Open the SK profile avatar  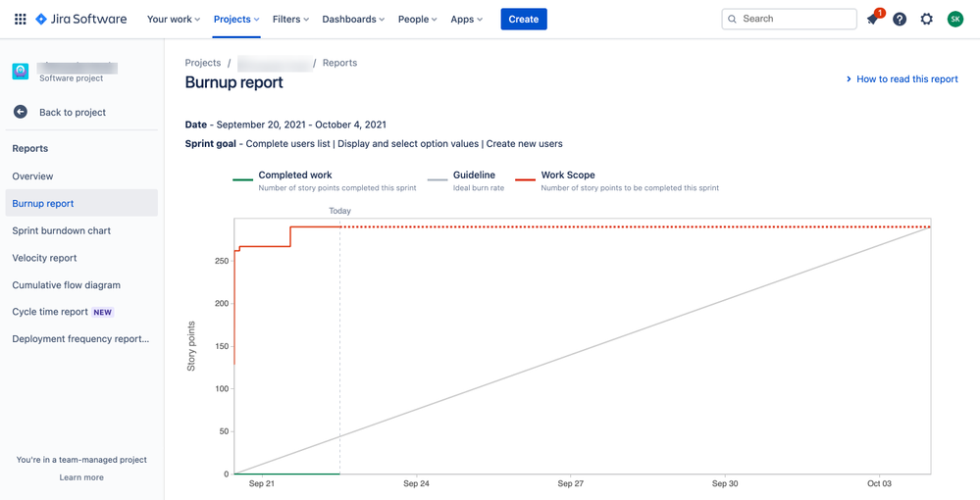pos(955,20)
